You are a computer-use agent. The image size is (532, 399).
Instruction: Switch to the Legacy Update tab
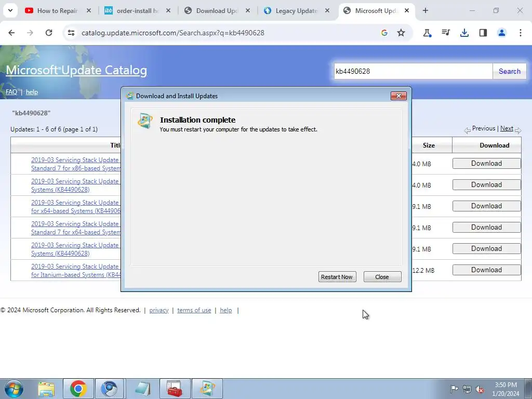296,10
